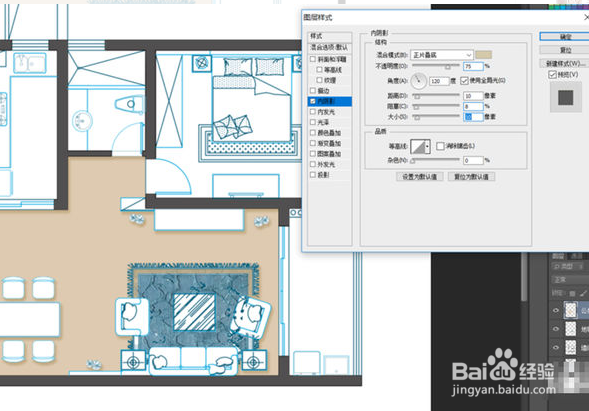Hide the highlighted layer via eye icon
The image size is (589, 411).
click(556, 311)
